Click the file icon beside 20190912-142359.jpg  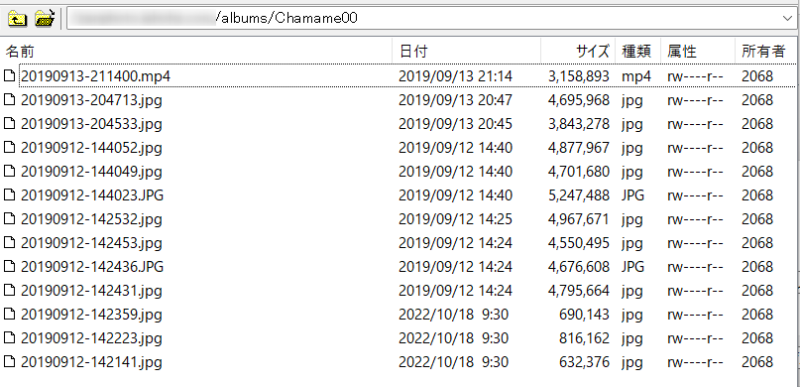click(x=10, y=315)
